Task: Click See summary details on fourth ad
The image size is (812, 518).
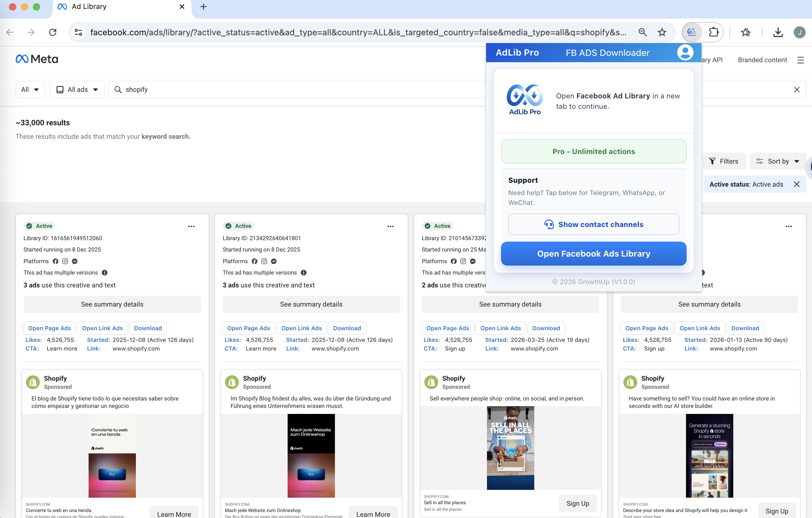Action: click(709, 305)
